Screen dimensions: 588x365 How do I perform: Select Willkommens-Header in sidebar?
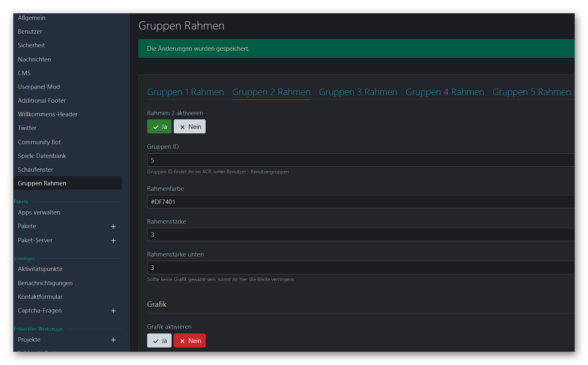[48, 114]
